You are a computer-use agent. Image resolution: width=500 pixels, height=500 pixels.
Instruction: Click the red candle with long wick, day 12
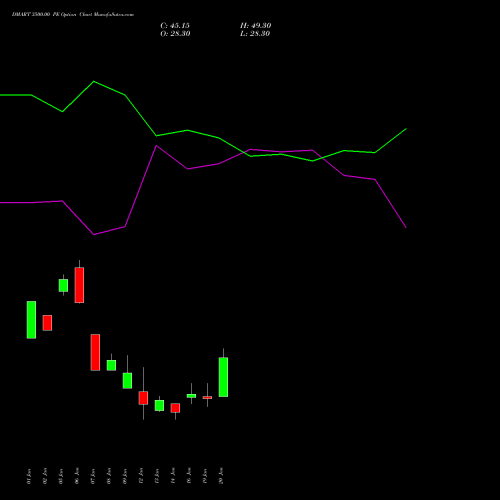click(143, 398)
